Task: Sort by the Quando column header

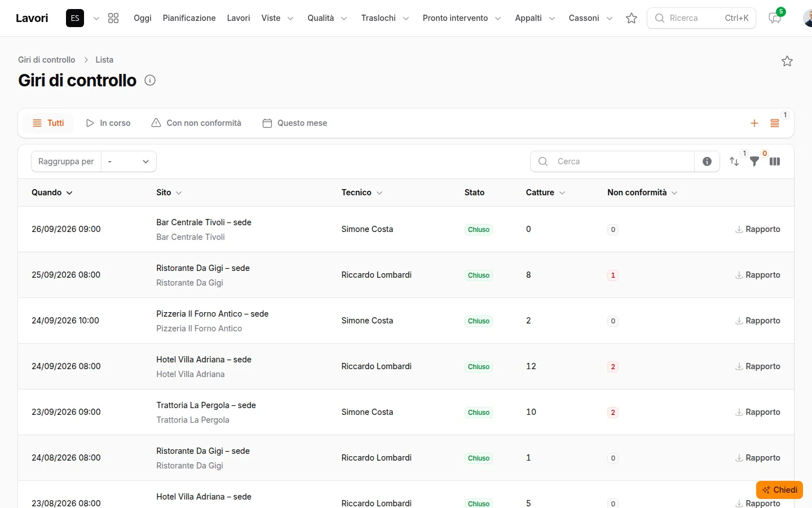Action: 52,192
